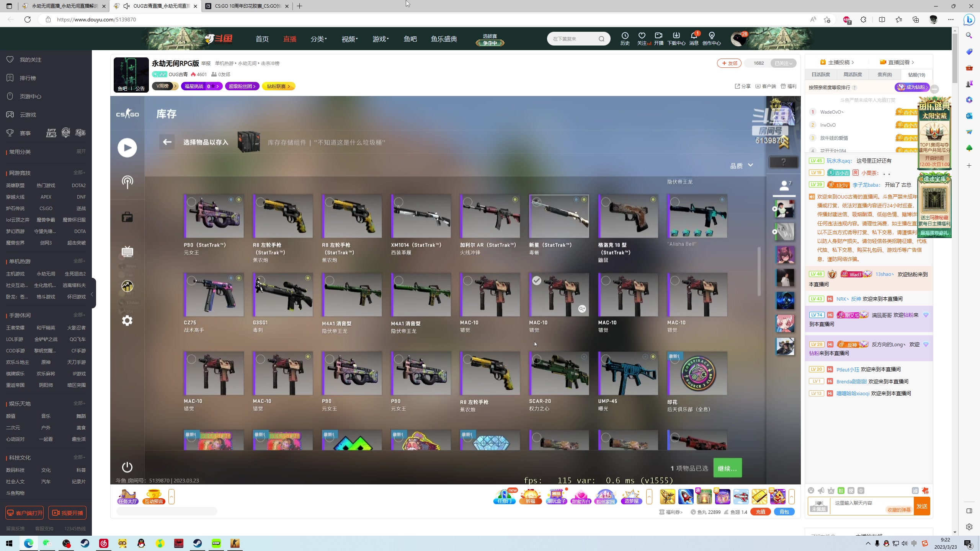Click the inventory list scrollbar

(759, 271)
